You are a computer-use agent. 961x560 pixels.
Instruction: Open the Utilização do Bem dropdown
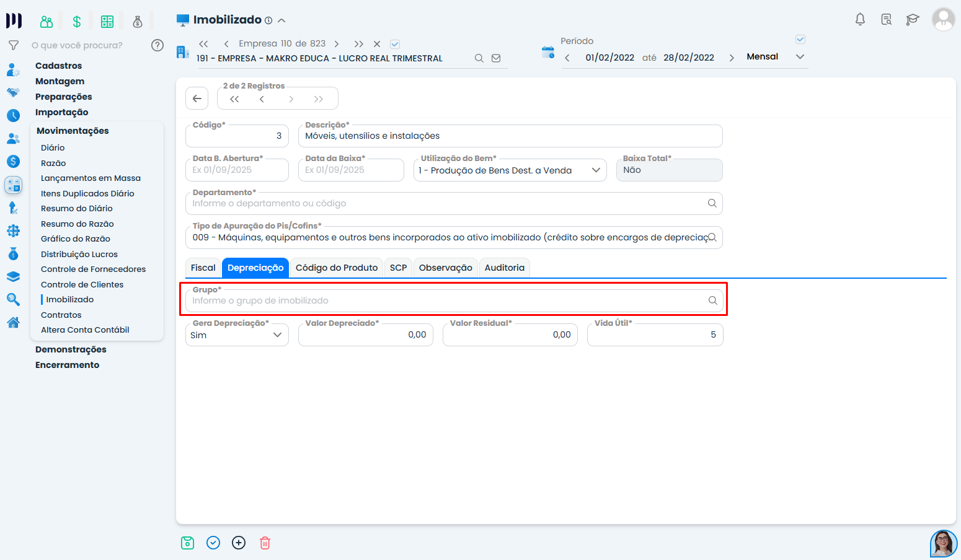[510, 170]
